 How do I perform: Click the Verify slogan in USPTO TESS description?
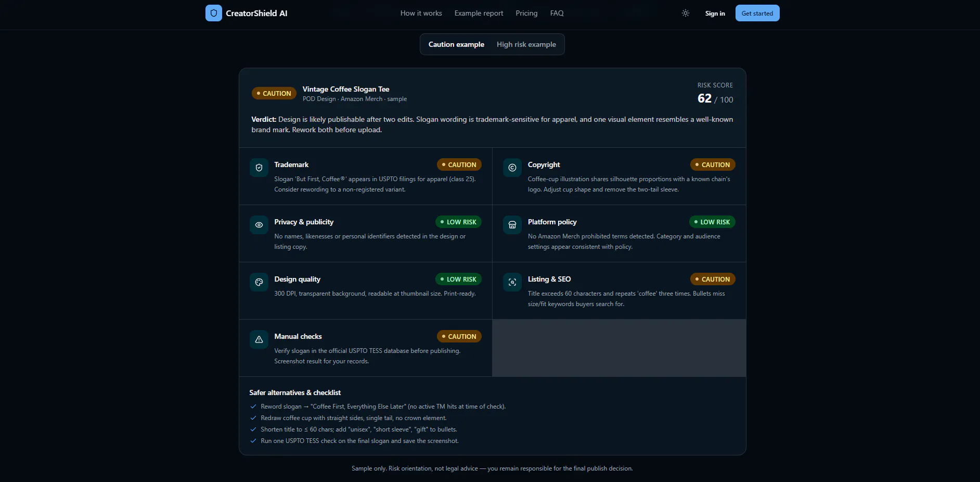point(367,356)
